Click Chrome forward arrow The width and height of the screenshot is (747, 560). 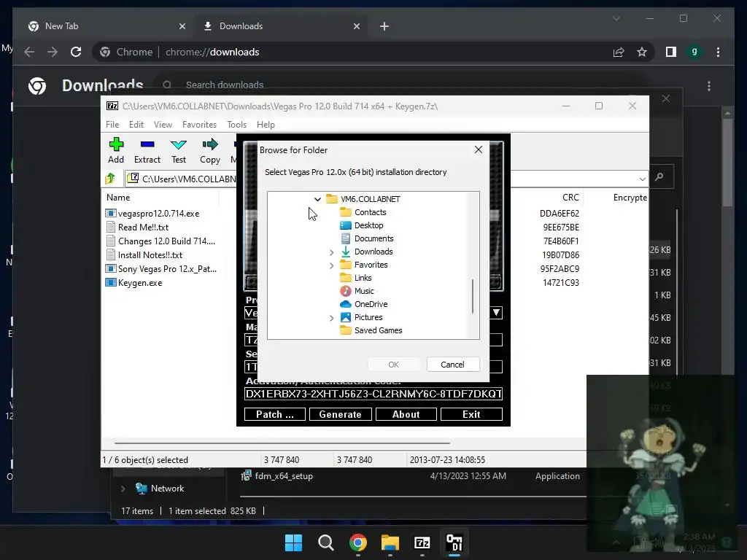53,52
